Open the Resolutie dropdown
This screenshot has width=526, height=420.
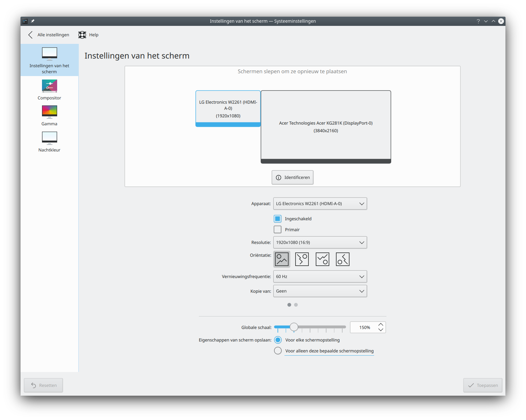pos(320,243)
